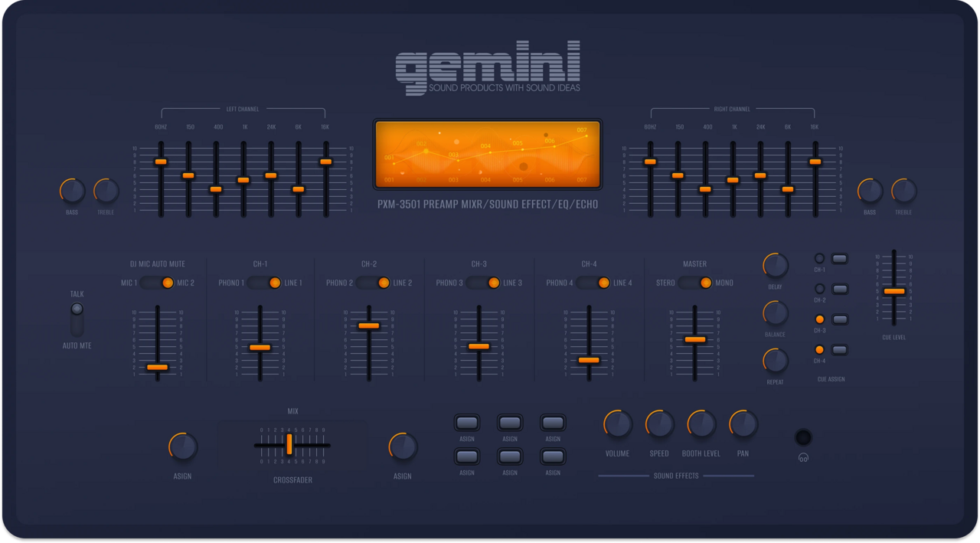
Task: Turn the left channel Bass knob
Action: pos(71,191)
